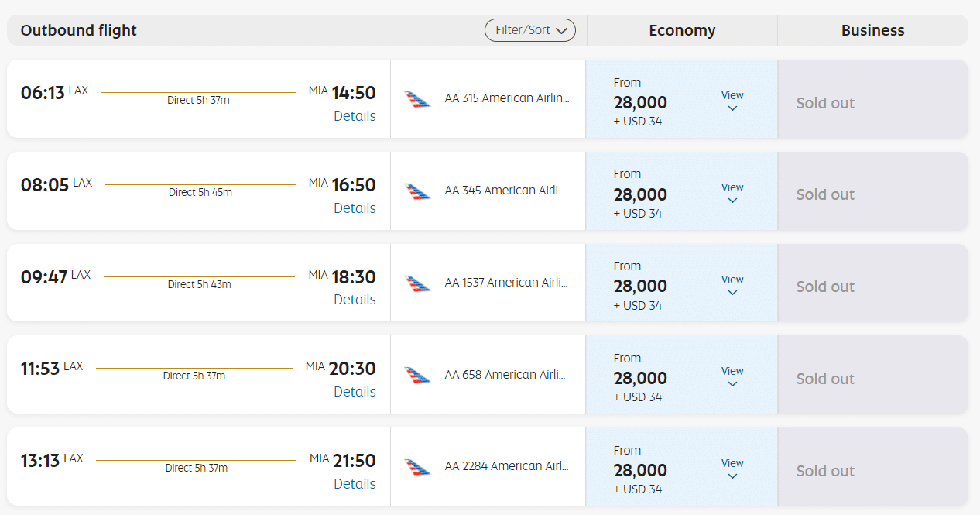Click Sold out Business cell for AA 315
The height and width of the screenshot is (515, 980).
coord(872,103)
